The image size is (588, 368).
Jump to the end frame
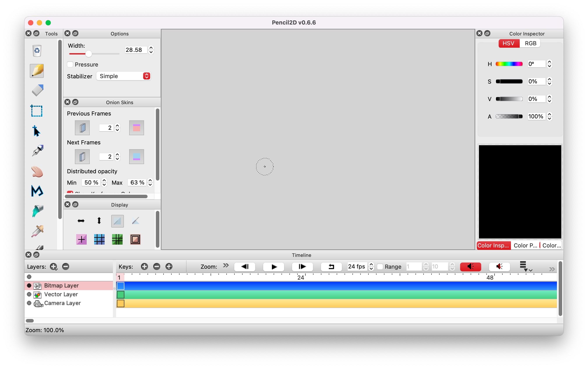pos(302,267)
